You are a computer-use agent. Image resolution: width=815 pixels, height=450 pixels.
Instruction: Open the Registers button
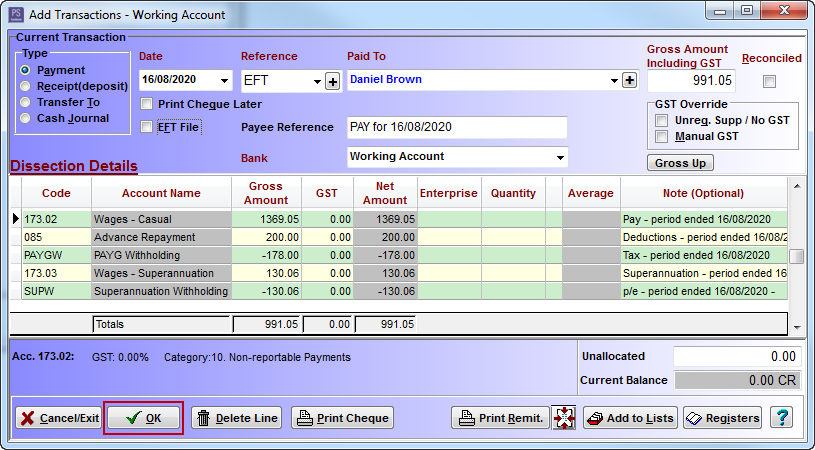coord(722,418)
